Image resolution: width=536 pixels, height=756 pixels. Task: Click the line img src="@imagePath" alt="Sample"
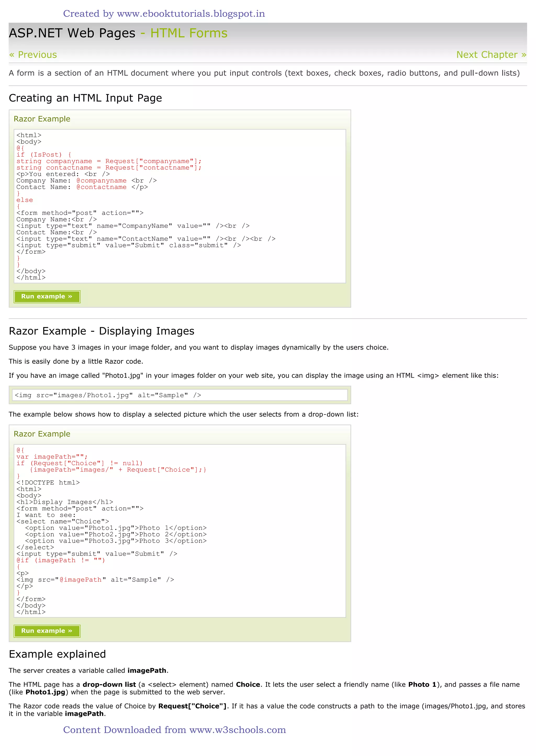[95, 579]
